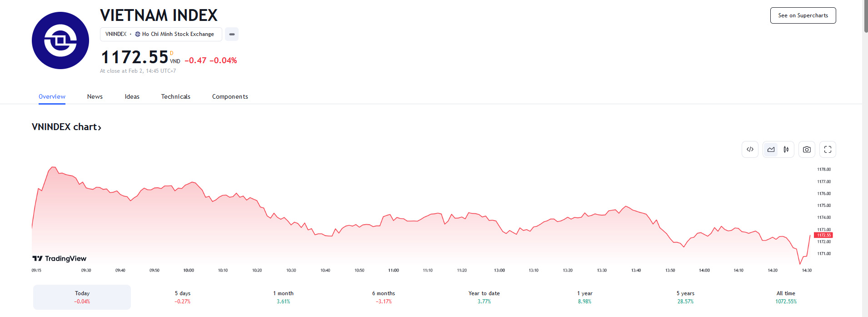Viewport: 868px width, 317px height.
Task: Click the Vietnam Index round logo
Action: click(60, 40)
